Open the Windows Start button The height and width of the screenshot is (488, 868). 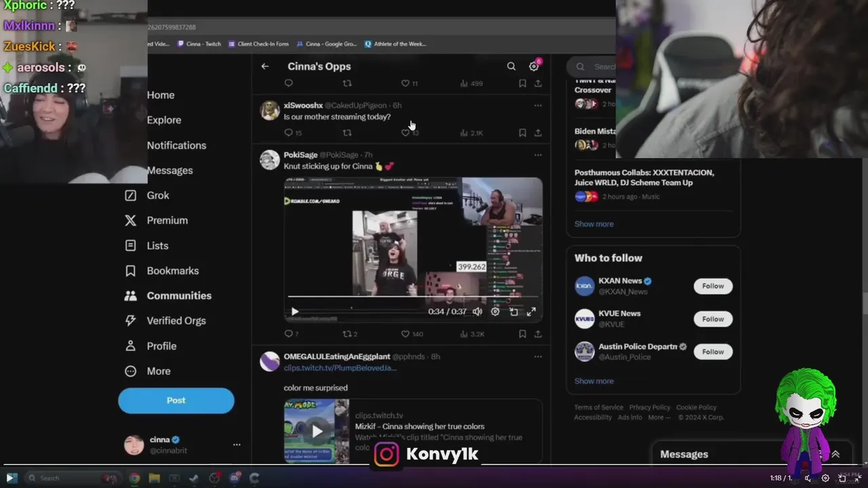tap(12, 478)
